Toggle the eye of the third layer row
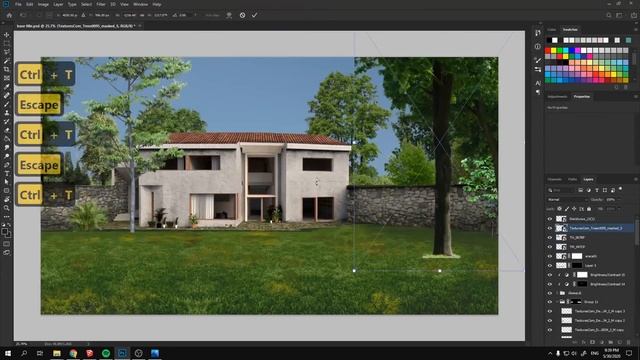The image size is (640, 360). click(550, 238)
